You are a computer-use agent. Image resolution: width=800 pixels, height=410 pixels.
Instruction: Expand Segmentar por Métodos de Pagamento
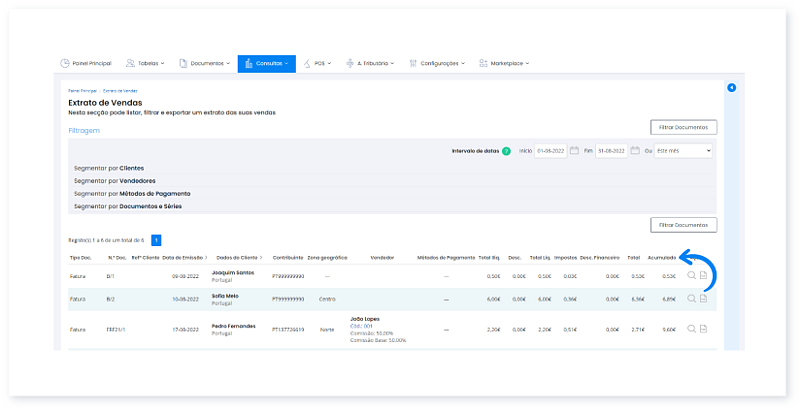pos(132,193)
